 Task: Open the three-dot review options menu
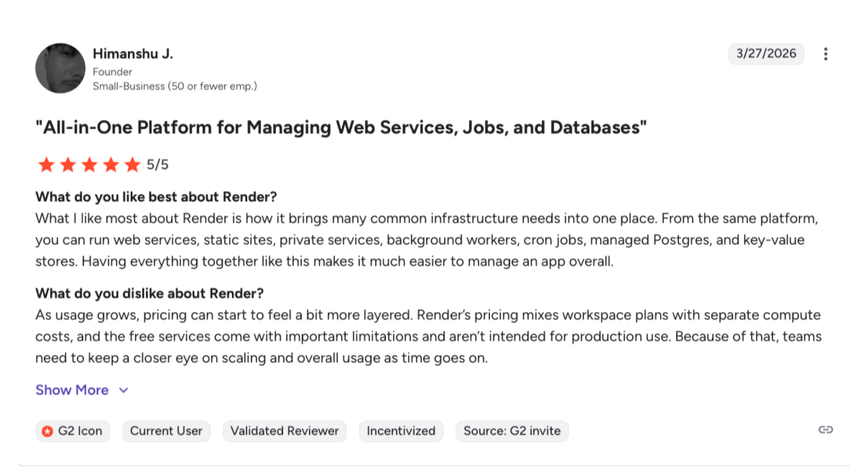click(x=826, y=54)
